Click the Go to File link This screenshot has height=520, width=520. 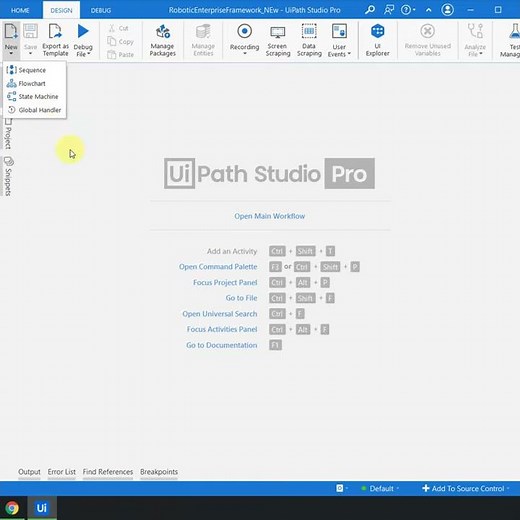(241, 298)
